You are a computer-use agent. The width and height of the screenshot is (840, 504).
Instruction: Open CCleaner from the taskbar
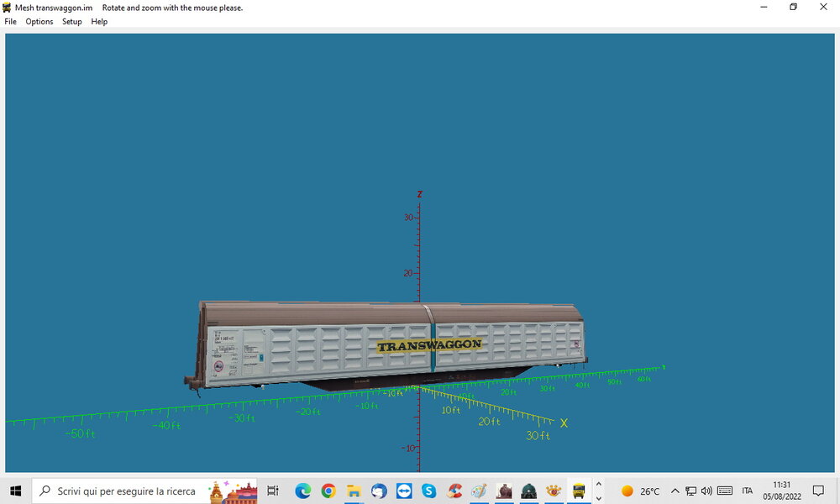(x=454, y=491)
